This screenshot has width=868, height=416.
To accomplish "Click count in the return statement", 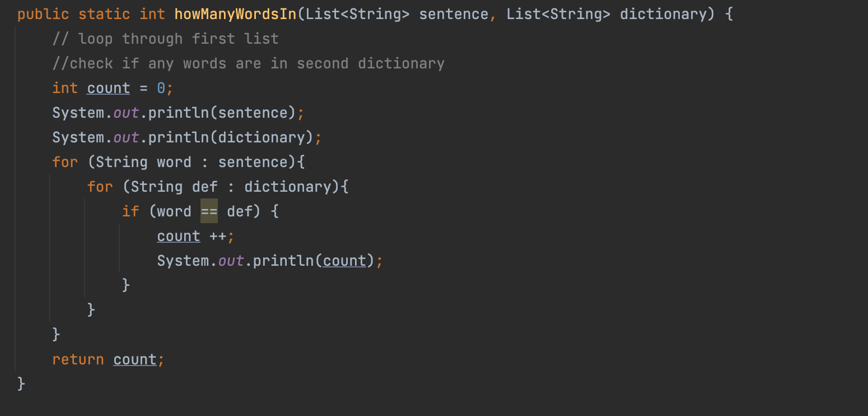I will [134, 359].
